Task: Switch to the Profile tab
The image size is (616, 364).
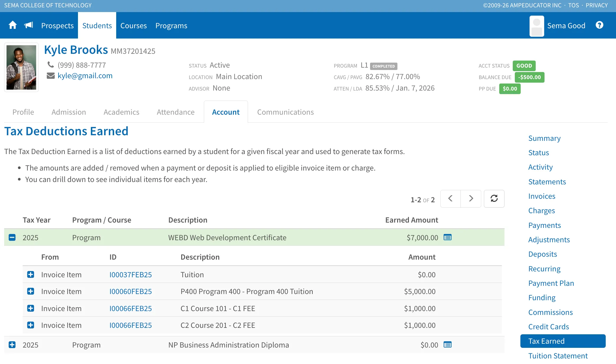Action: (23, 112)
